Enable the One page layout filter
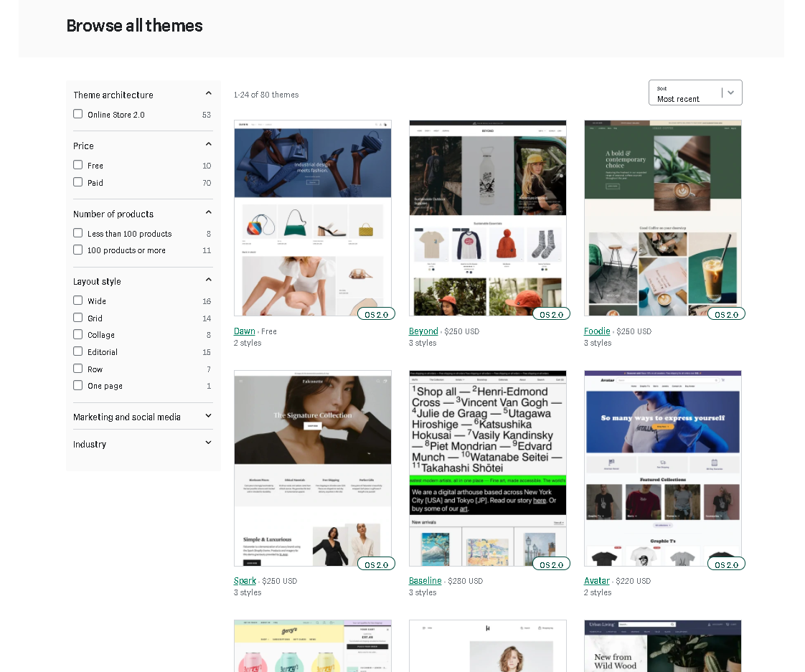Viewport: 805px width, 672px height. tap(77, 385)
